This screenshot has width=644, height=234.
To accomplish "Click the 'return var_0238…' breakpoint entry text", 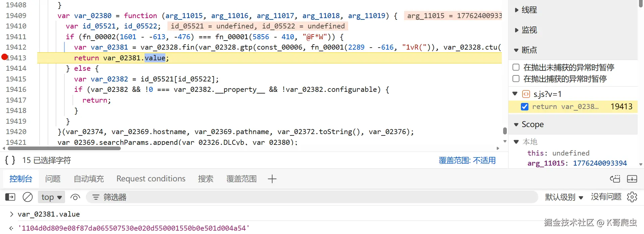I will click(565, 107).
